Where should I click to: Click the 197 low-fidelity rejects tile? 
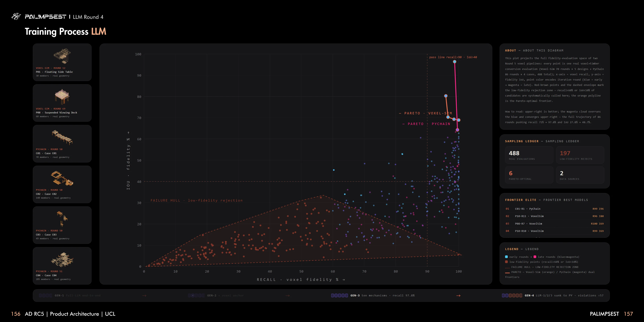pyautogui.click(x=580, y=155)
